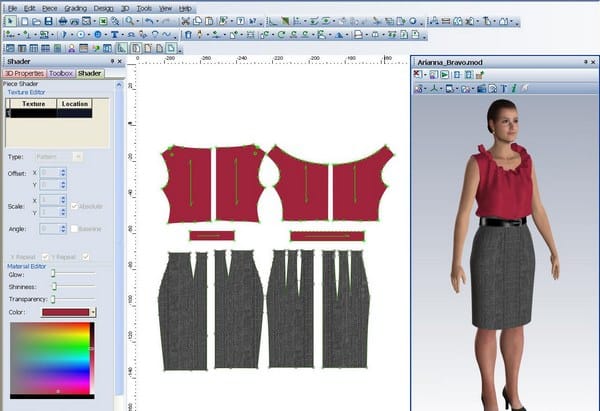The height and width of the screenshot is (411, 600).
Task: Save the pattern with floppy disk icon
Action: point(49,21)
